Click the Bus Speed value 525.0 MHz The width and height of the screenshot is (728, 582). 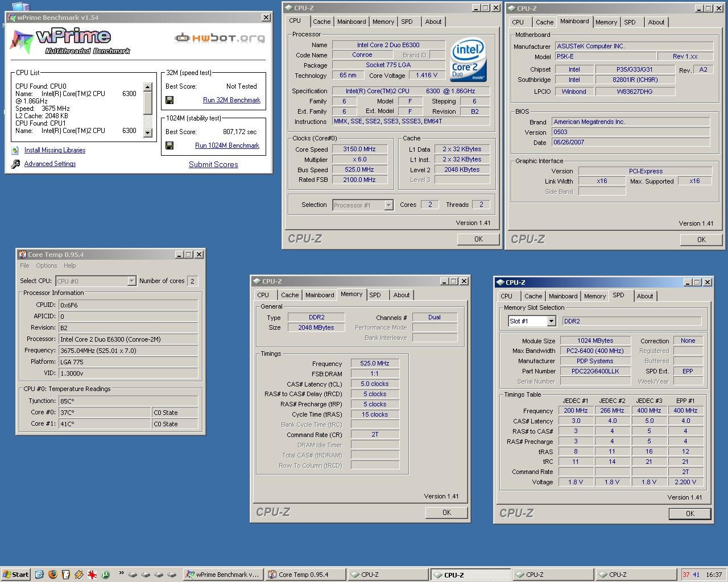coord(359,169)
